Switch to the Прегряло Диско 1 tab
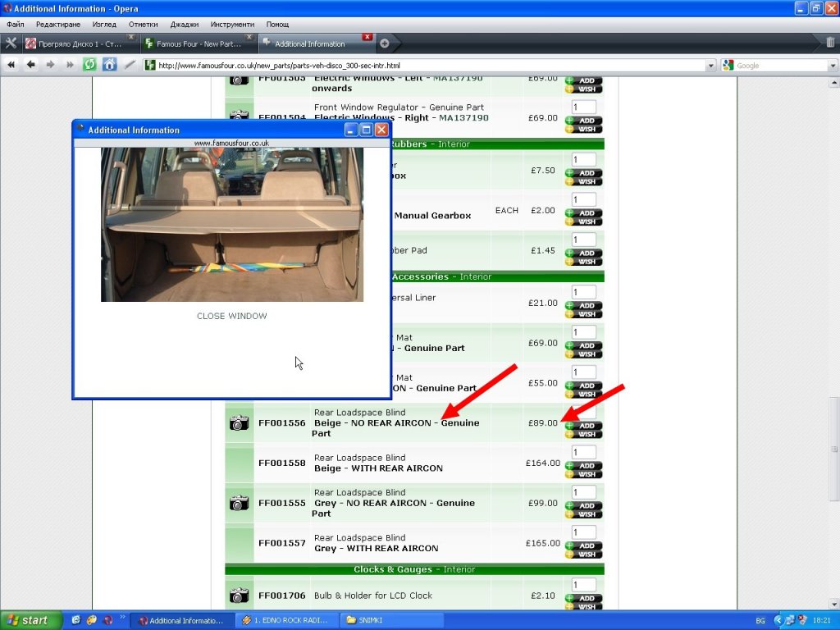The height and width of the screenshot is (630, 840). pyautogui.click(x=79, y=44)
